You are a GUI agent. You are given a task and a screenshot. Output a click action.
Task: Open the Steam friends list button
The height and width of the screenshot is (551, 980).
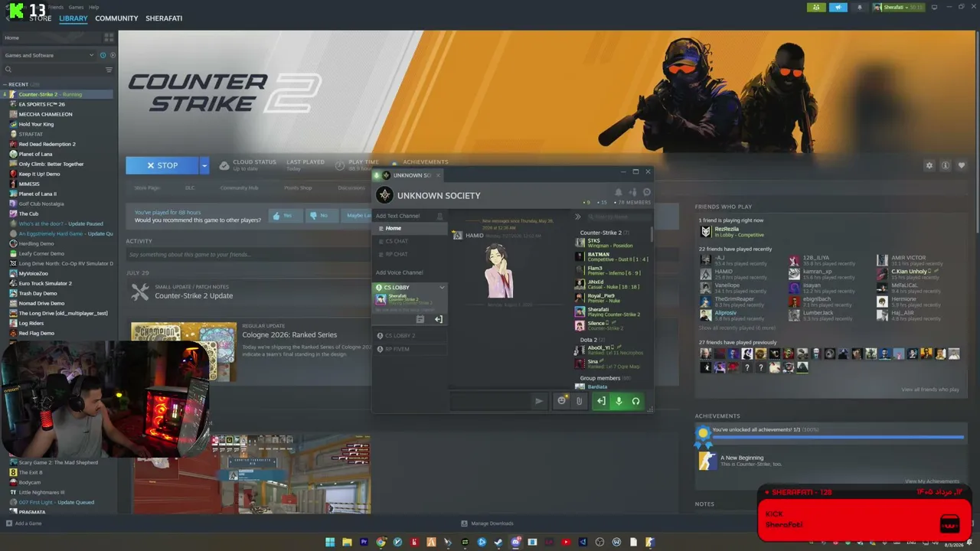click(x=816, y=8)
